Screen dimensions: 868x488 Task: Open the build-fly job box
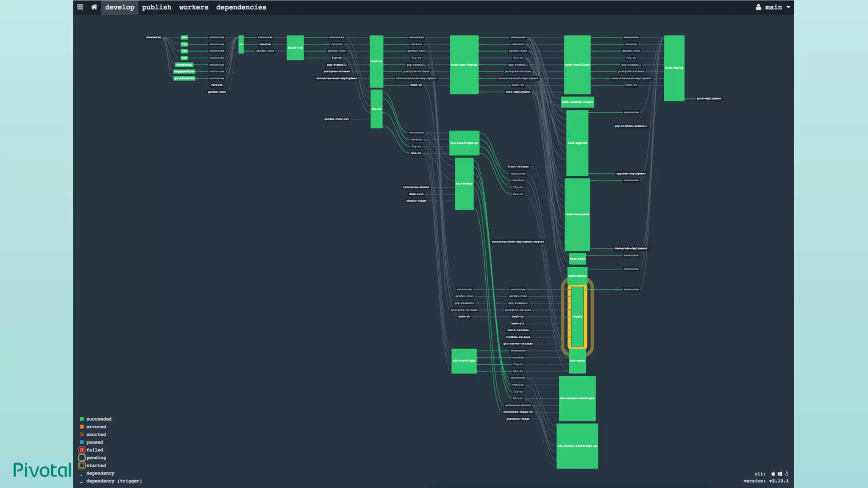click(x=295, y=47)
